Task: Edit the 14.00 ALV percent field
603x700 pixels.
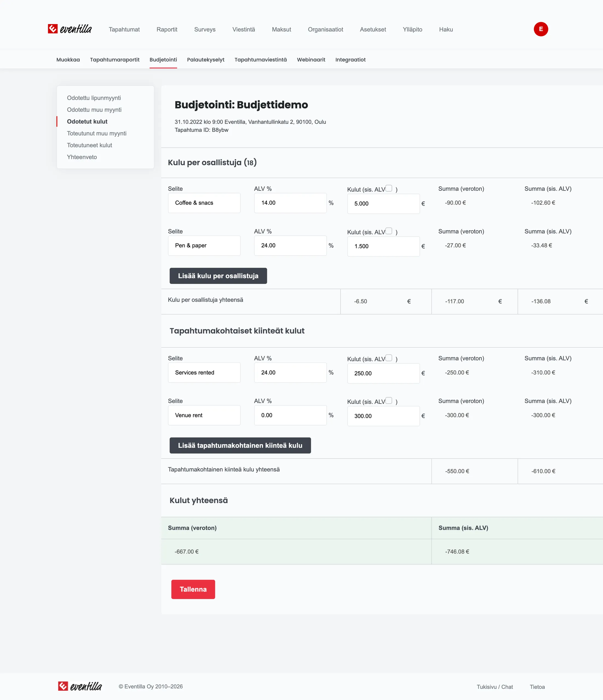Action: point(290,203)
